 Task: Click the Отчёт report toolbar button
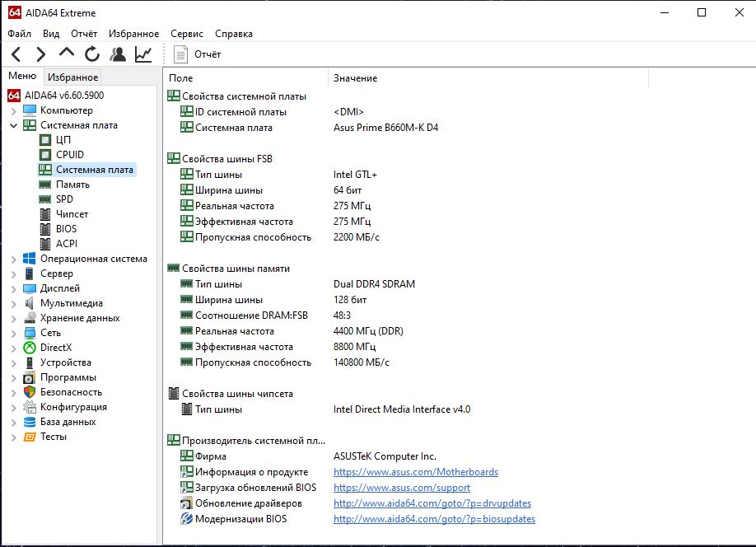197,54
